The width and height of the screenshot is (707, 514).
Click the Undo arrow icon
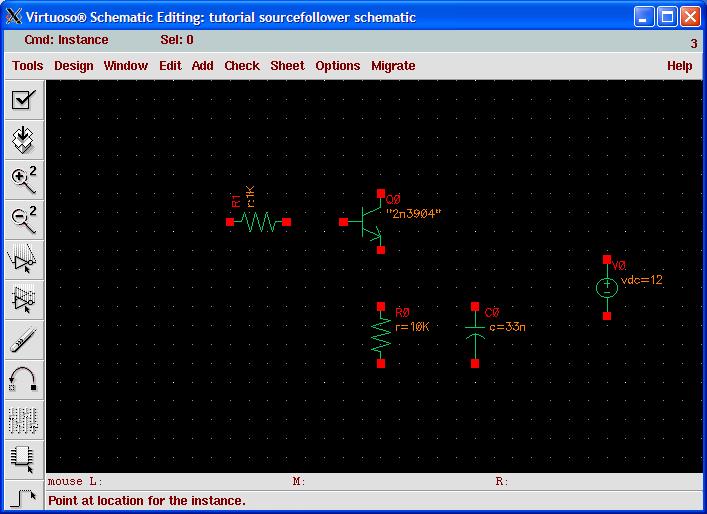[24, 380]
